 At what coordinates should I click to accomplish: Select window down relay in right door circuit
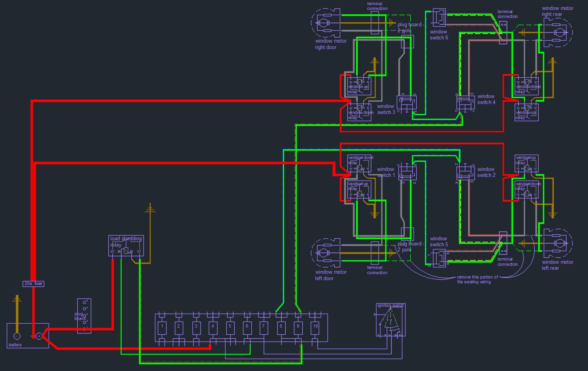point(359,112)
